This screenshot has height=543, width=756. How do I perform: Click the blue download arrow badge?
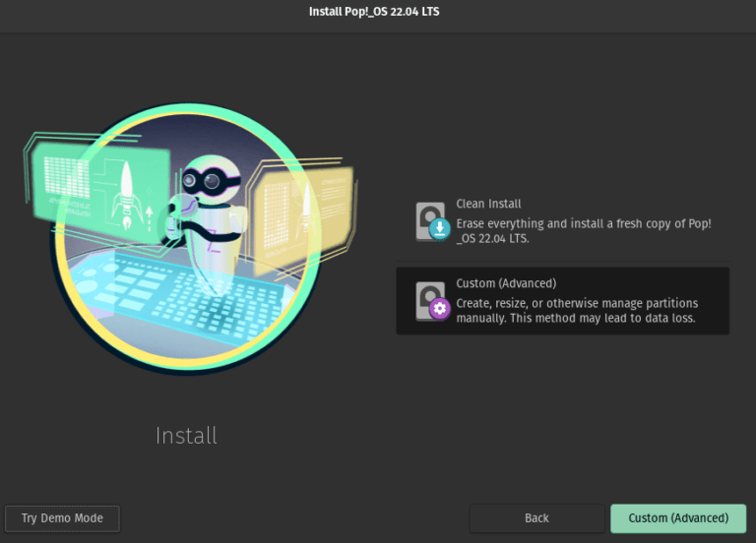(439, 230)
